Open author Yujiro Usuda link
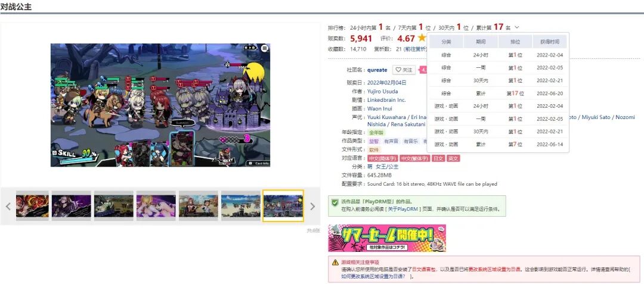 tap(382, 91)
